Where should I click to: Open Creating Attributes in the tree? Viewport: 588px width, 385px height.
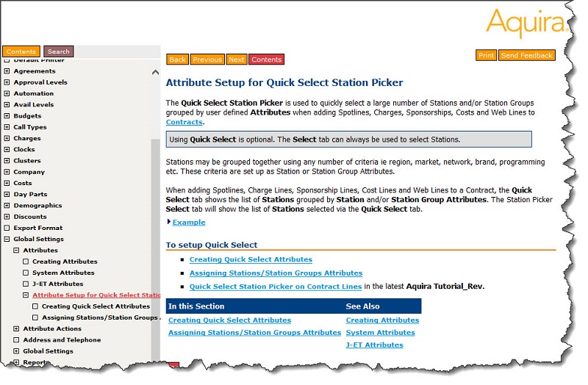pos(65,262)
